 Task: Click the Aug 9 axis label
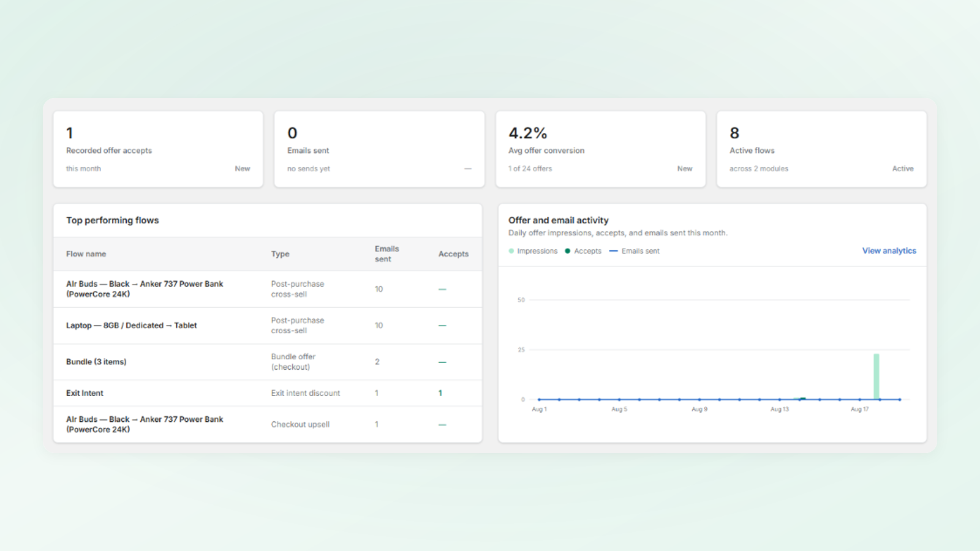699,409
